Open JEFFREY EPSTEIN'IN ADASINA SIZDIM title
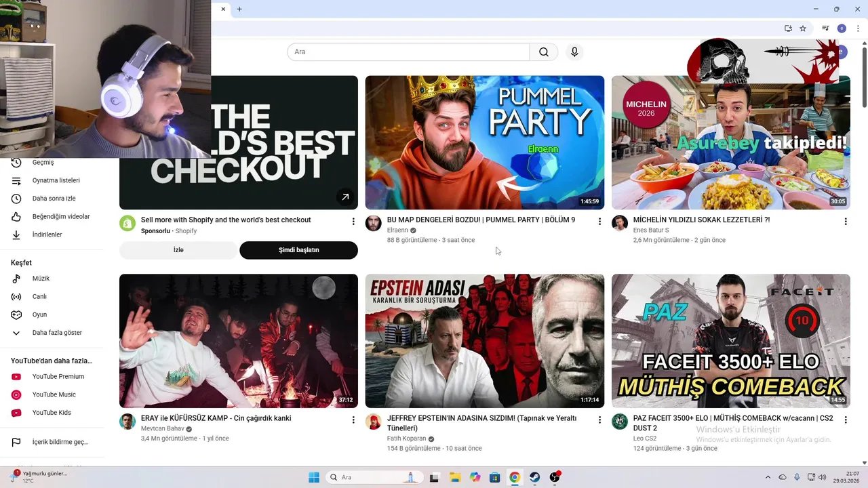The width and height of the screenshot is (868, 488). pos(481,424)
